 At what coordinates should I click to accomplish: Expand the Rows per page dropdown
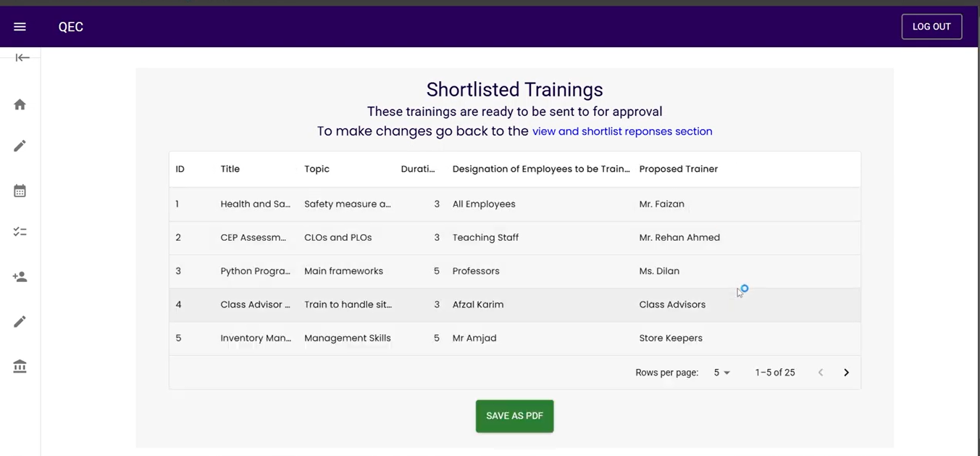[x=721, y=373]
